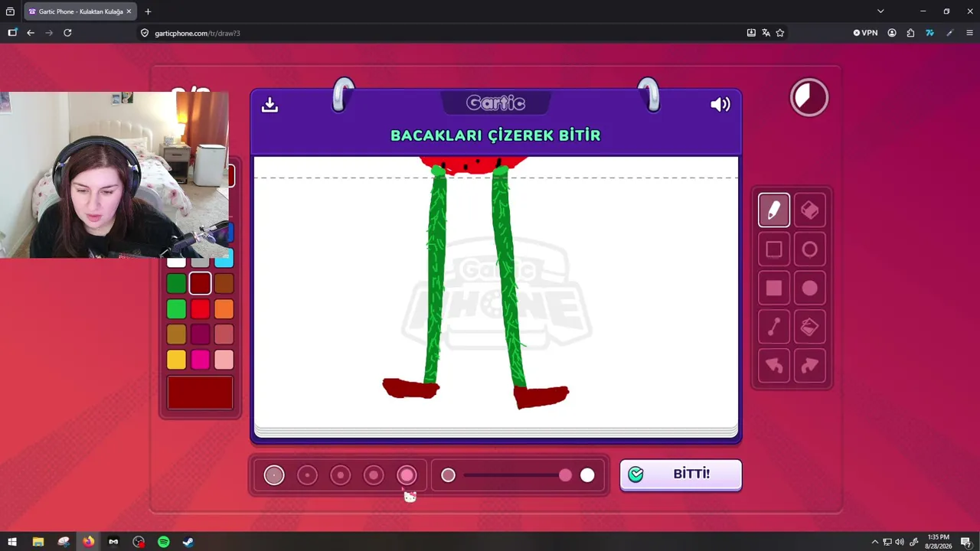Click the taskbar clock showing 1:35 PM
This screenshot has width=980, height=551.
click(938, 542)
